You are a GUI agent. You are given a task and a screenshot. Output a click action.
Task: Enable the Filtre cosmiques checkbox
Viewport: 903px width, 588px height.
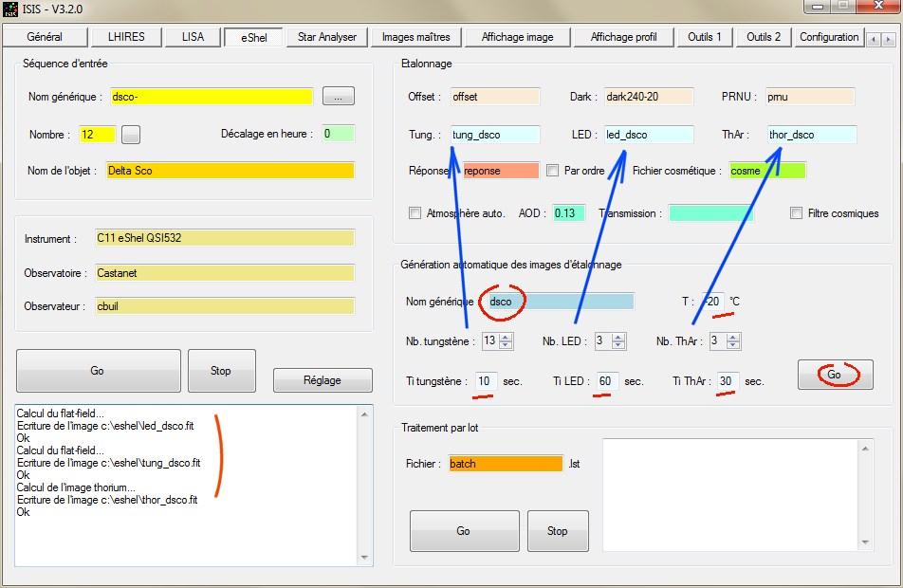(x=796, y=213)
